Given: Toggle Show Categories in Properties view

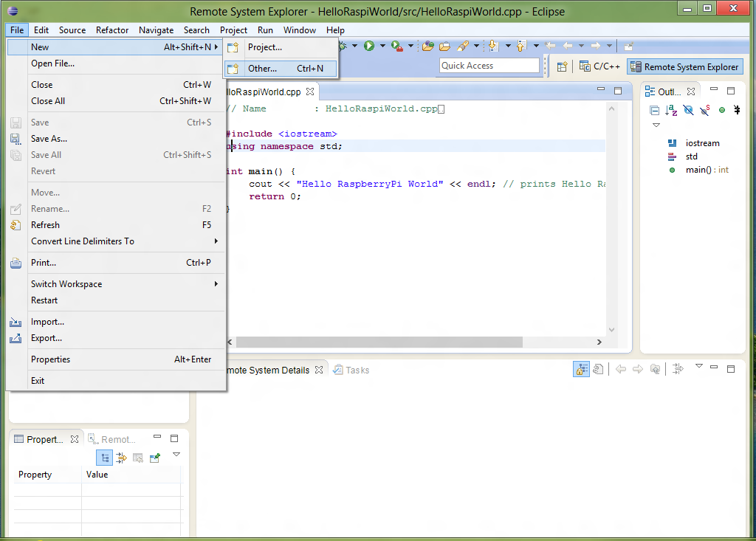Looking at the screenshot, I should click(x=105, y=458).
